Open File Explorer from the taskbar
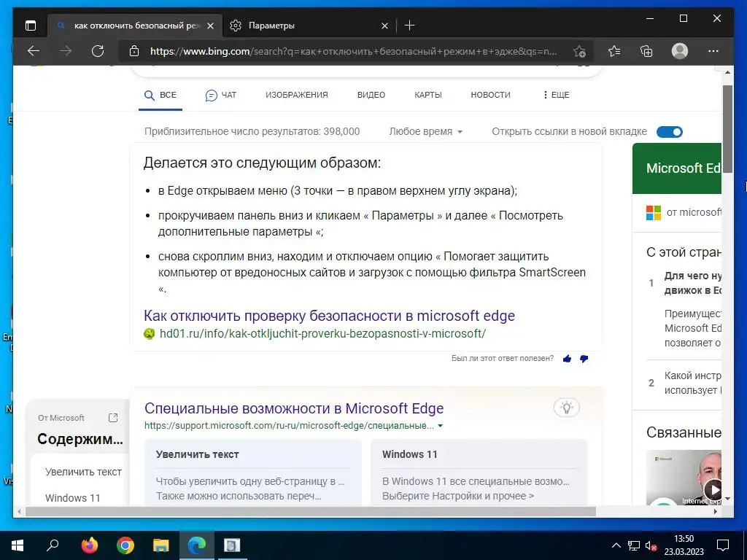Viewport: 747px width, 560px height. click(x=160, y=545)
